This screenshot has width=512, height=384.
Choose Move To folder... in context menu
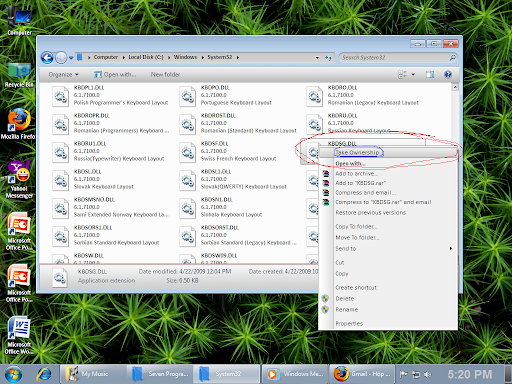388,238
